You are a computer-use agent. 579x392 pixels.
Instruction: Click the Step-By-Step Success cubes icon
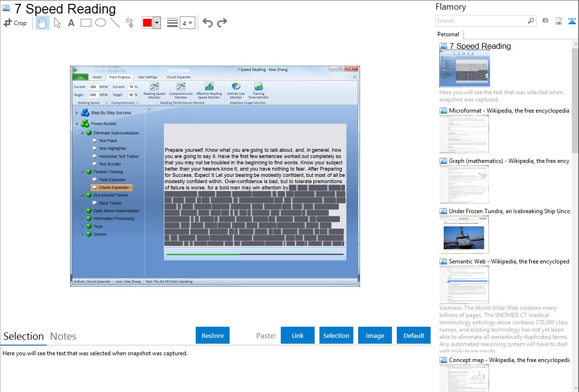point(85,113)
